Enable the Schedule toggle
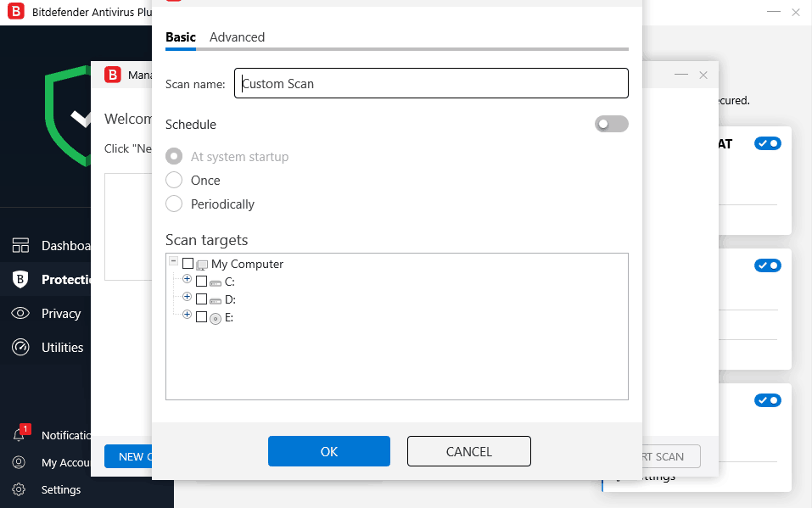Image resolution: width=812 pixels, height=508 pixels. [x=611, y=124]
